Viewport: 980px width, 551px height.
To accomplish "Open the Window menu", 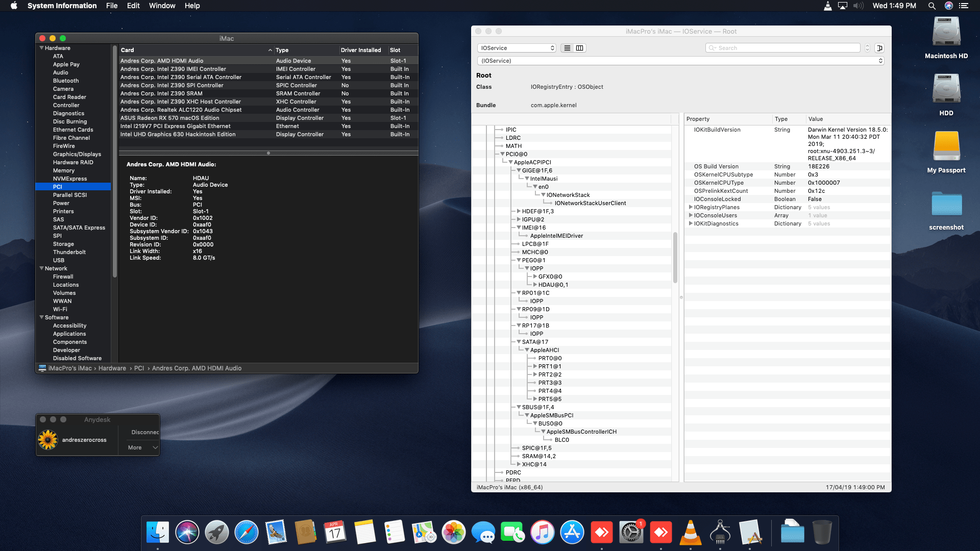I will (162, 6).
